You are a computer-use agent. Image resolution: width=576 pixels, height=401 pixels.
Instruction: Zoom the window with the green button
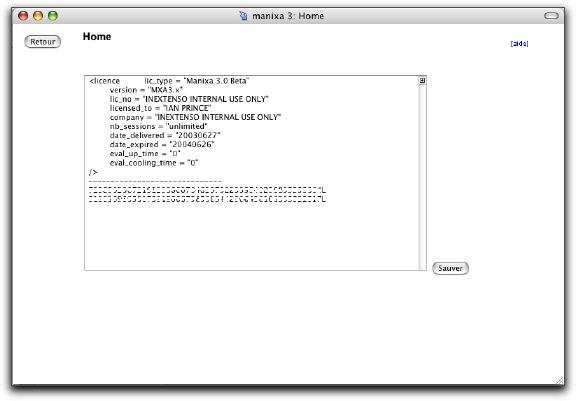pyautogui.click(x=53, y=16)
